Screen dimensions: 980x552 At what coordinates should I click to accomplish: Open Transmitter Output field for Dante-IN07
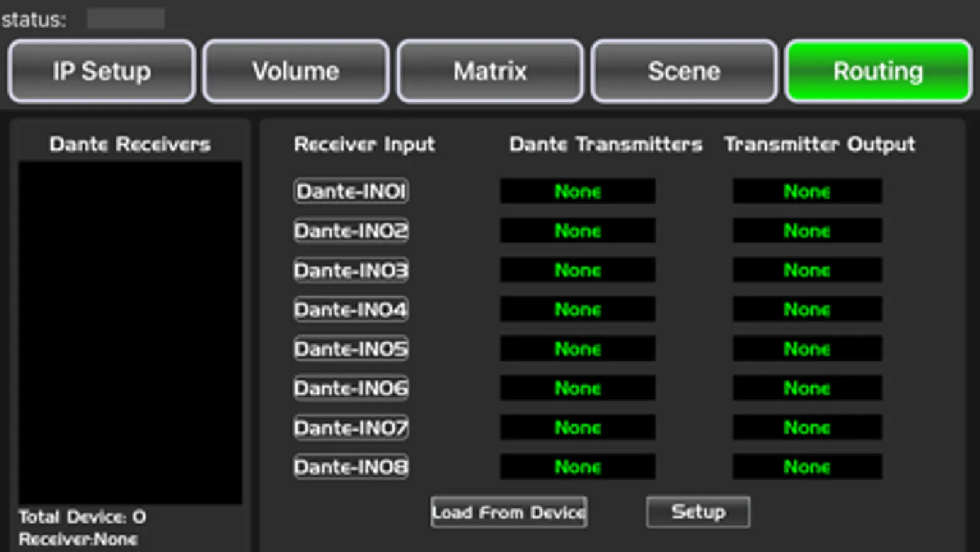click(x=807, y=427)
